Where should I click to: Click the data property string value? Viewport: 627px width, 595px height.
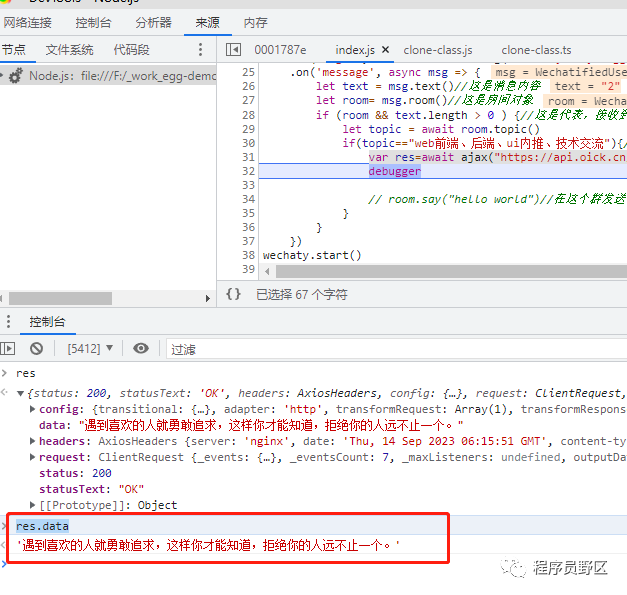pyautogui.click(x=271, y=425)
